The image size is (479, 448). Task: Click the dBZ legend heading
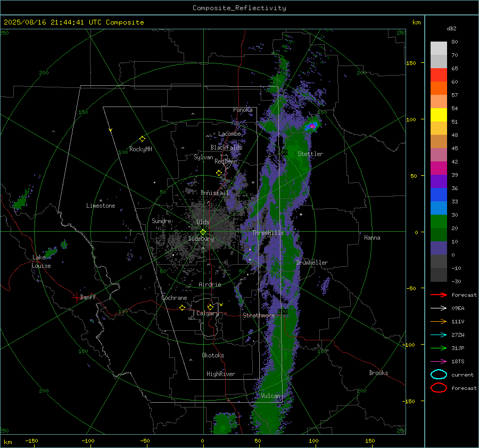[x=451, y=28]
